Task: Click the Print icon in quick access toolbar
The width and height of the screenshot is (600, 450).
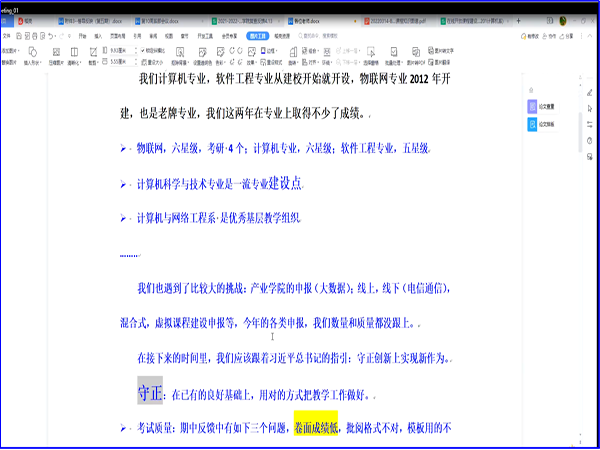Action: [x=34, y=36]
